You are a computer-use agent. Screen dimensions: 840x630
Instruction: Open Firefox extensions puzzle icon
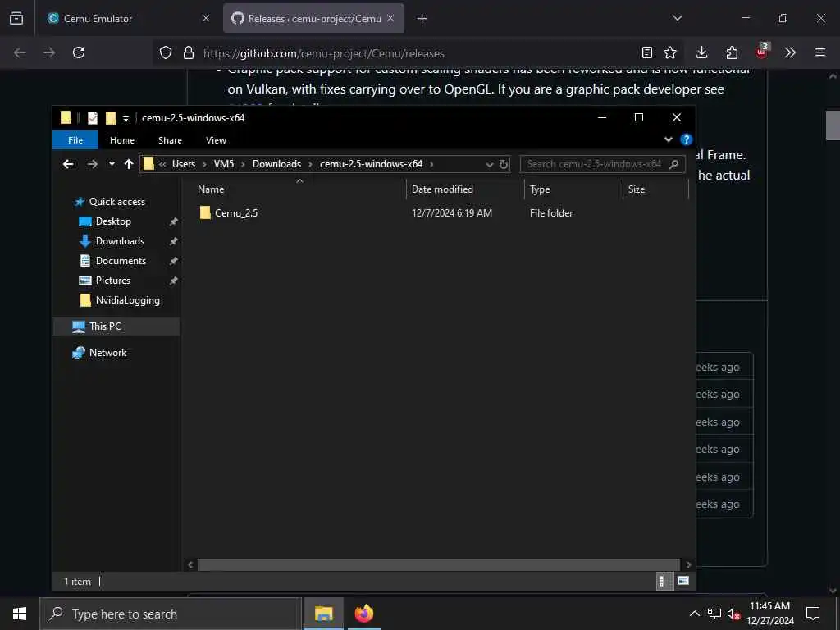pyautogui.click(x=732, y=52)
